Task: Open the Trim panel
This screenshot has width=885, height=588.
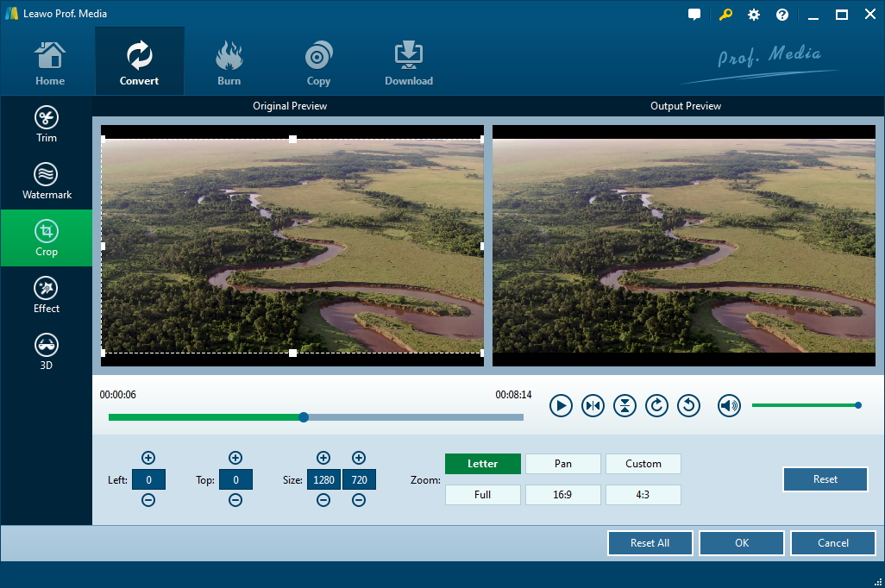Action: 47,125
